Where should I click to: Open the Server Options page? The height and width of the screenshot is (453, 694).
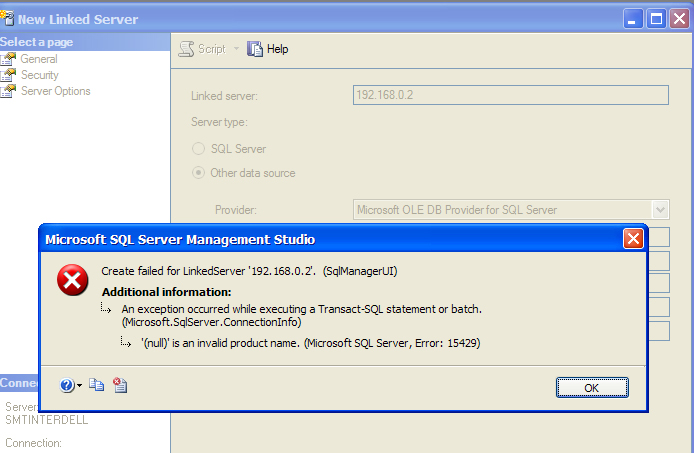(56, 91)
